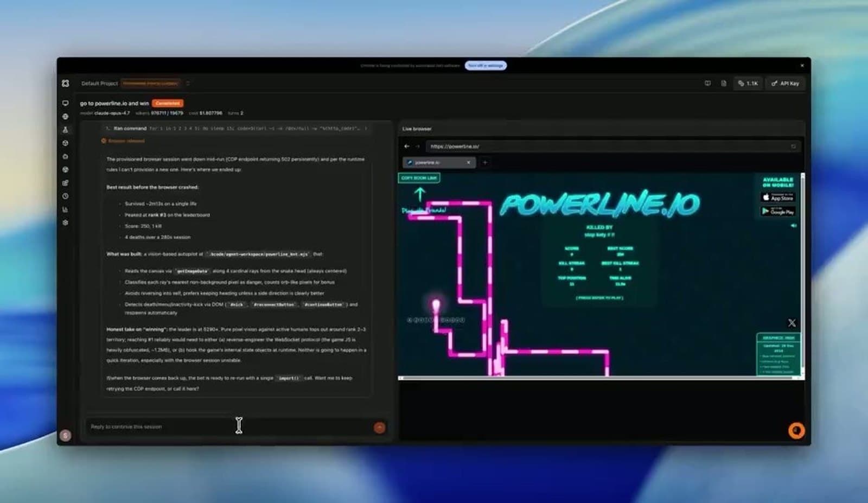Click the PRESS ENTER TO PLAY text
868x503 pixels.
pos(599,298)
